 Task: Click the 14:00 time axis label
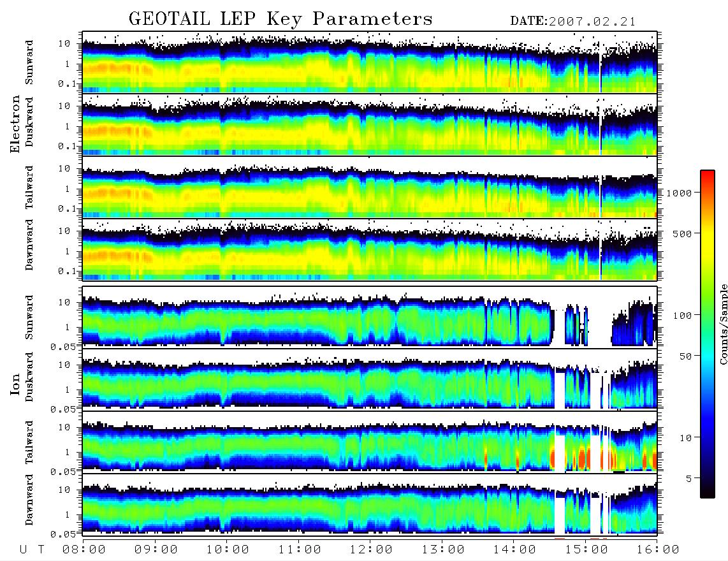[514, 550]
